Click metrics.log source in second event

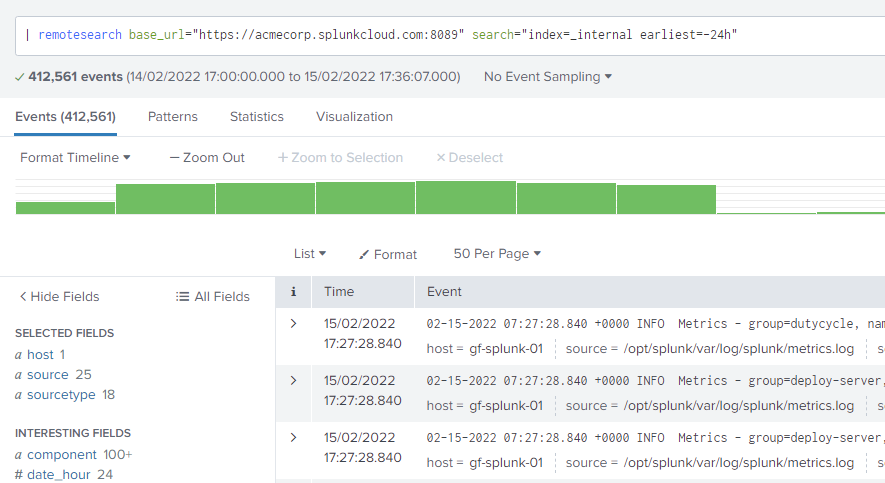pyautogui.click(x=739, y=406)
